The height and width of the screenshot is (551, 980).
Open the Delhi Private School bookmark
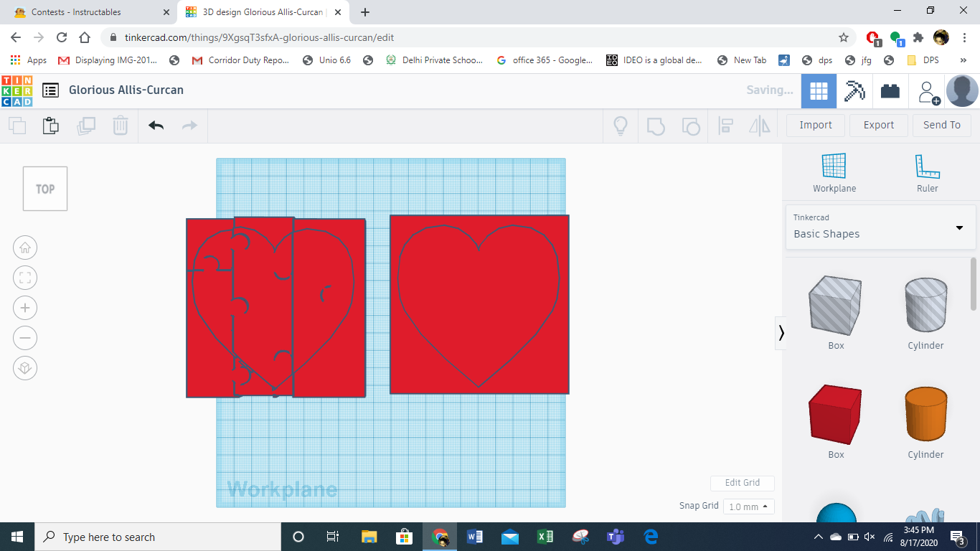coord(435,60)
